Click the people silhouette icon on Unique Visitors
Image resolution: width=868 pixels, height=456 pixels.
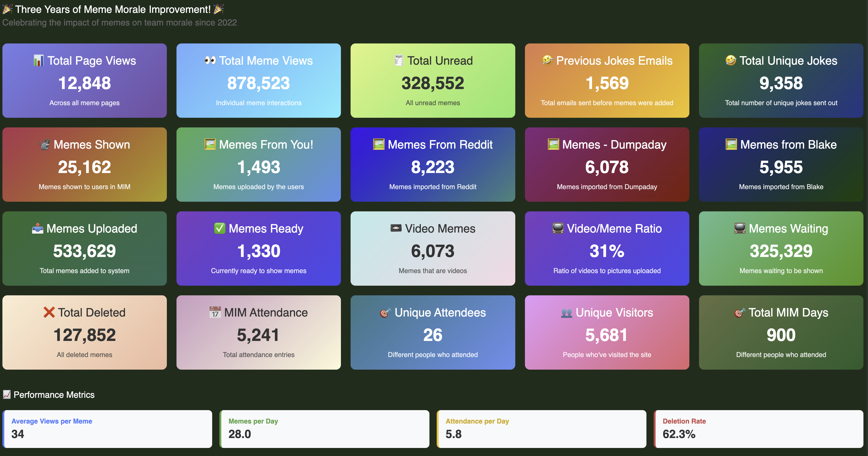click(x=567, y=313)
